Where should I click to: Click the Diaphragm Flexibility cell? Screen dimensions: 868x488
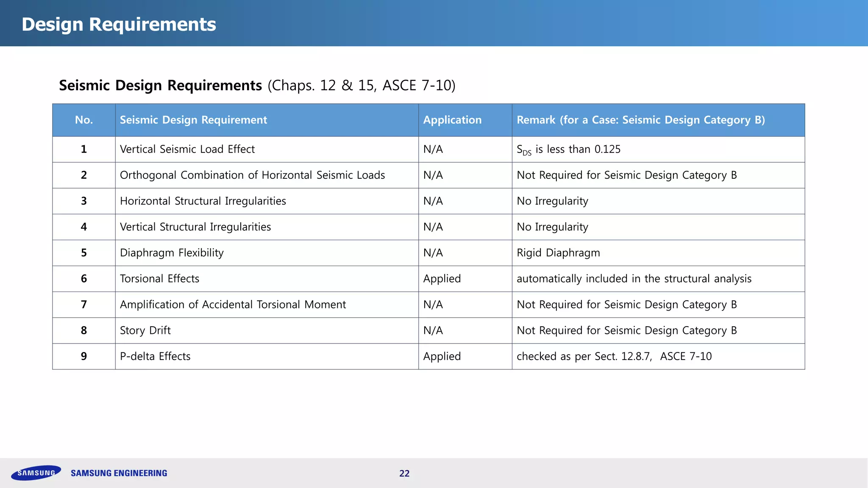pos(172,253)
